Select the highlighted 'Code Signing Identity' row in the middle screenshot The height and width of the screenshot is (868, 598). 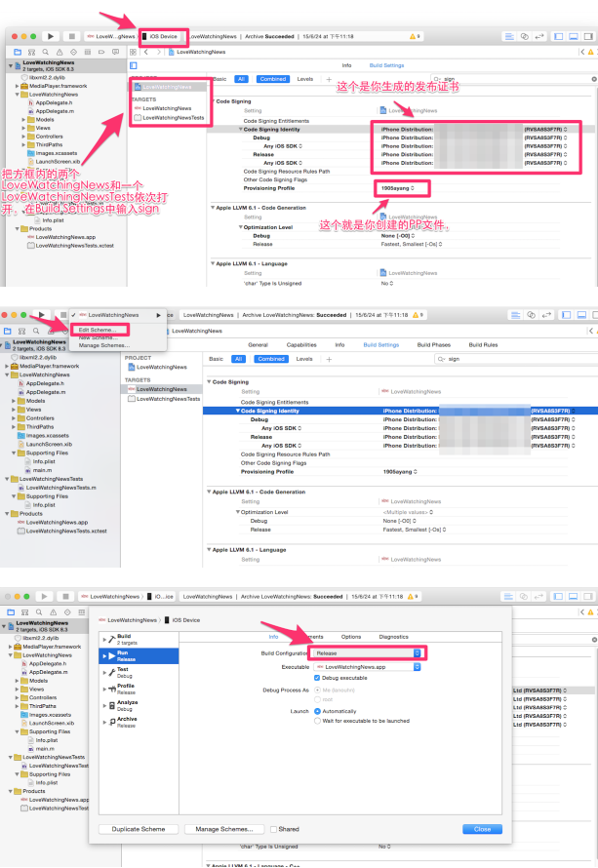point(400,411)
